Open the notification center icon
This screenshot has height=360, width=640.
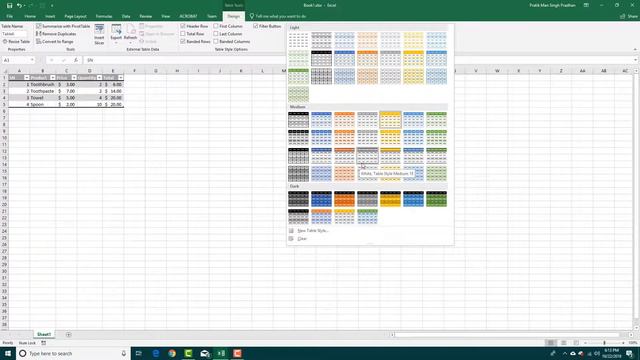(x=629, y=353)
